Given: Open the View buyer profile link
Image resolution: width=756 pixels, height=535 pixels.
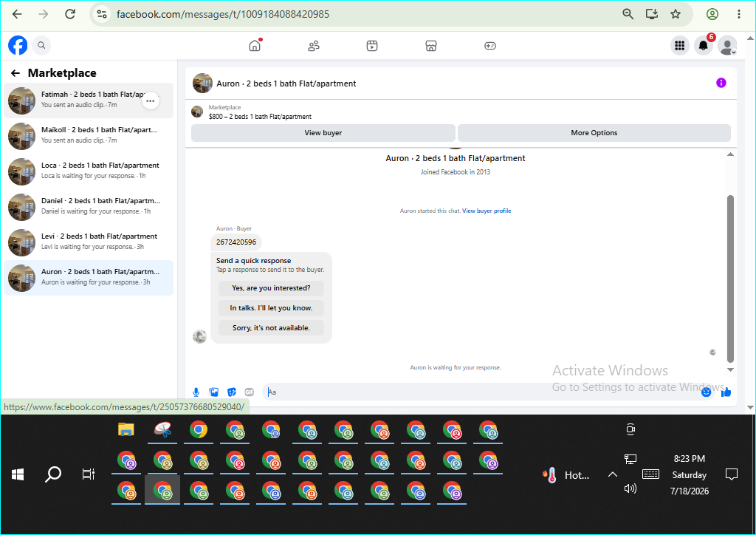Looking at the screenshot, I should click(x=487, y=211).
